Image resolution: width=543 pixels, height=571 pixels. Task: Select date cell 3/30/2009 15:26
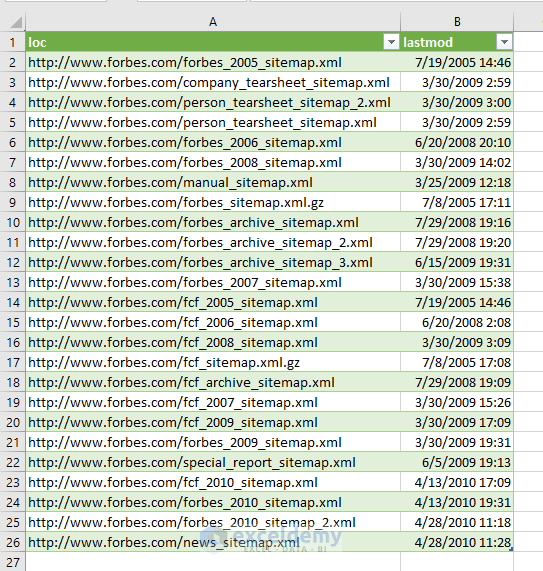coord(457,402)
